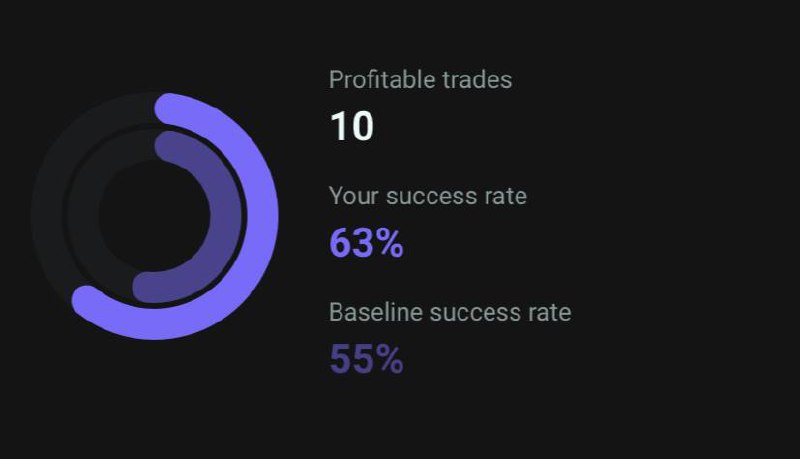Select the Your success rate label
This screenshot has height=459, width=800.
[428, 196]
